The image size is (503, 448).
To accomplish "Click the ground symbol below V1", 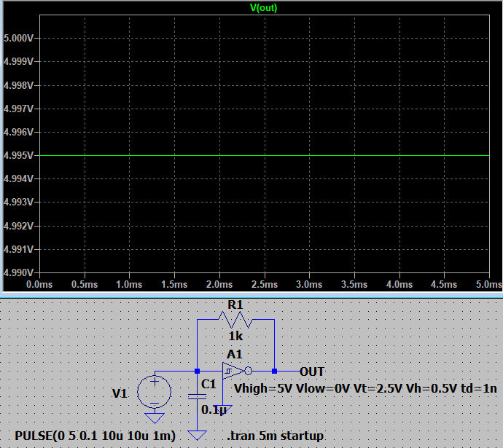I will 154,417.
